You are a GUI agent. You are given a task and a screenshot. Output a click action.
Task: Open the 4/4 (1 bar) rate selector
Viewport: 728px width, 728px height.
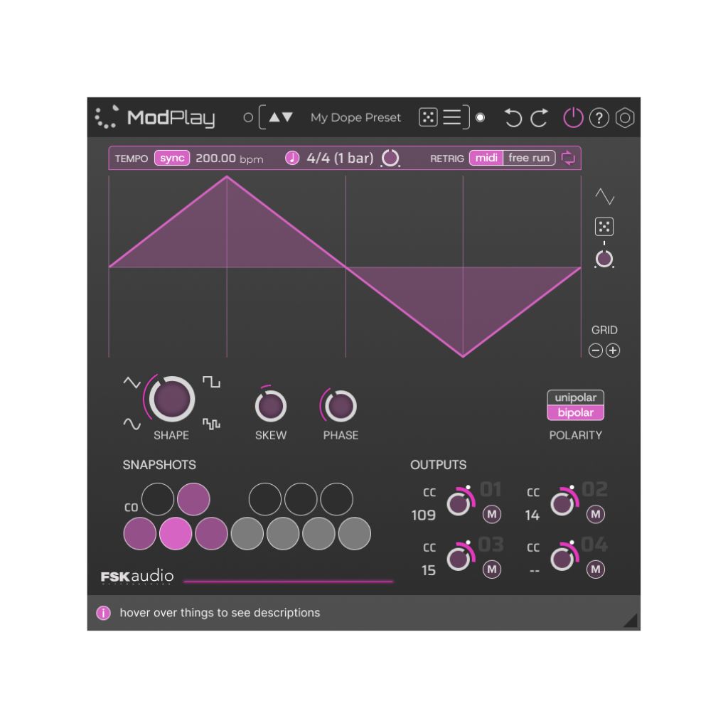(340, 159)
